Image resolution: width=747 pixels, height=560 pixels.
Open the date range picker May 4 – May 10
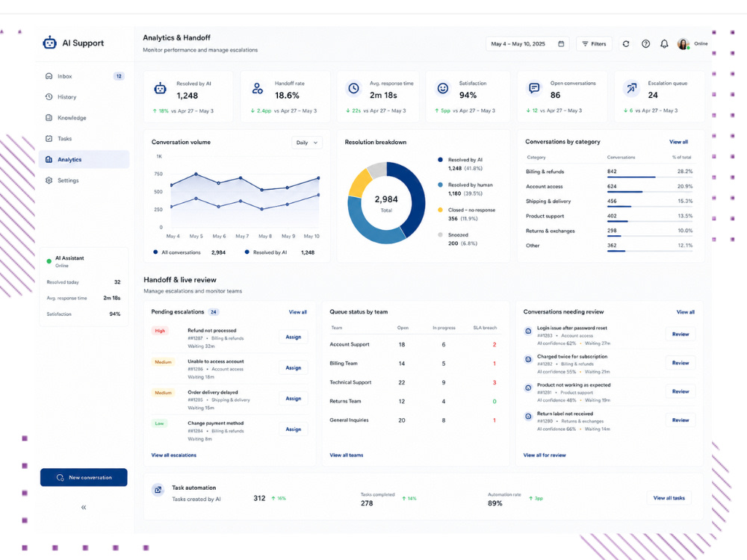(527, 44)
